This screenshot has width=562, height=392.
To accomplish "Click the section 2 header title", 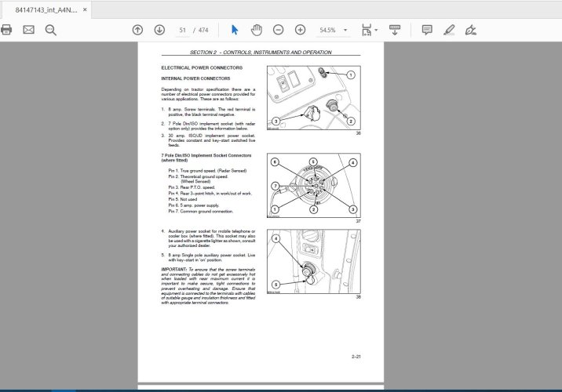I will [261, 53].
